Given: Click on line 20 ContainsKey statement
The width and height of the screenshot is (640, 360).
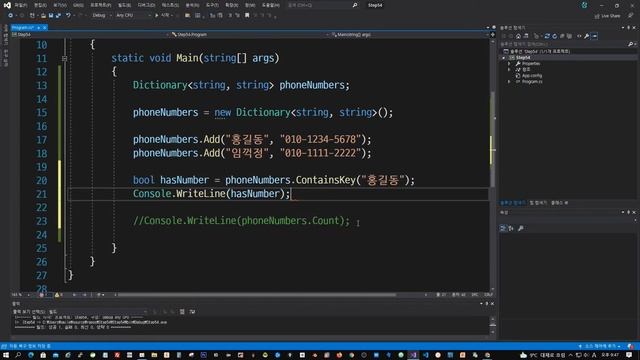Looking at the screenshot, I should point(273,180).
